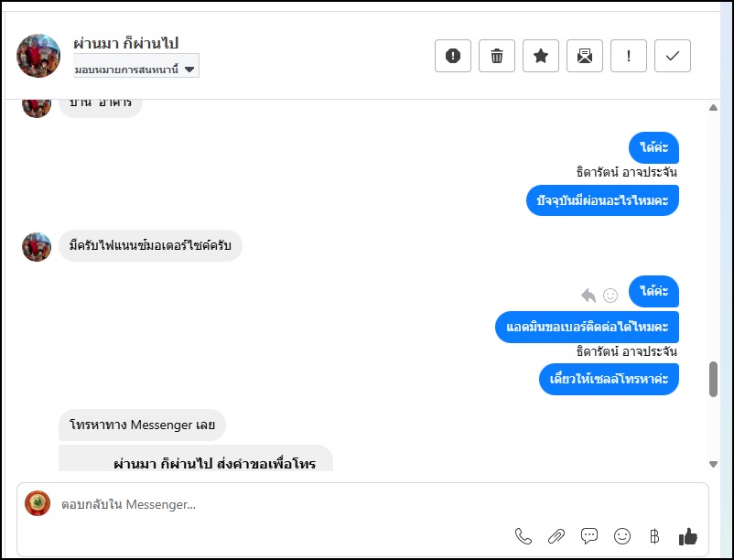Star this conversation as follow-up
The height and width of the screenshot is (560, 734).
pos(541,56)
